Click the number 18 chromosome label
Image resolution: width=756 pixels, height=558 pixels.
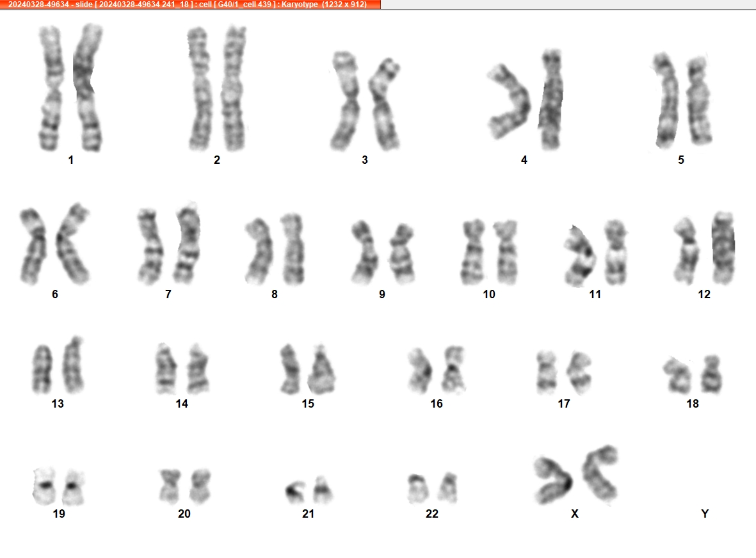pos(693,403)
